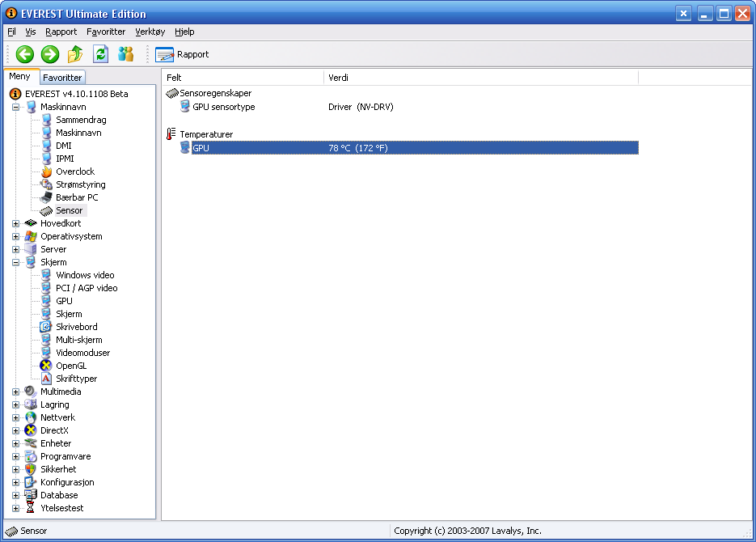Expand the Hovedkort branch
756x542 pixels.
click(16, 224)
